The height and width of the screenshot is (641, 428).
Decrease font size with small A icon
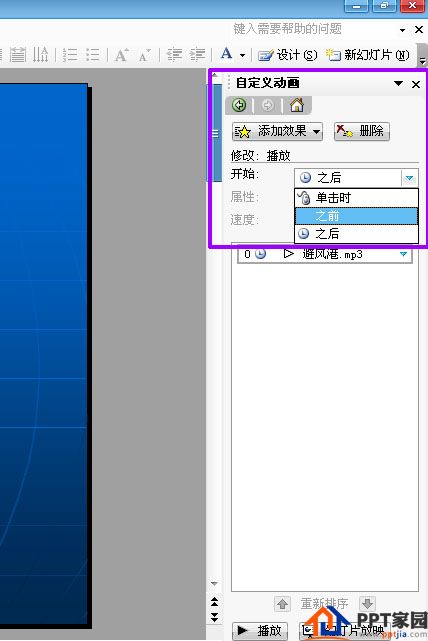coord(144,55)
